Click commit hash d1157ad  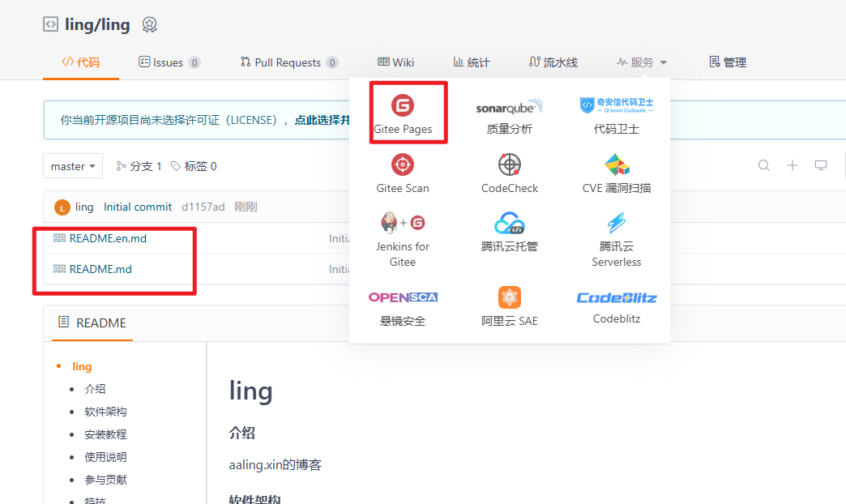(203, 207)
